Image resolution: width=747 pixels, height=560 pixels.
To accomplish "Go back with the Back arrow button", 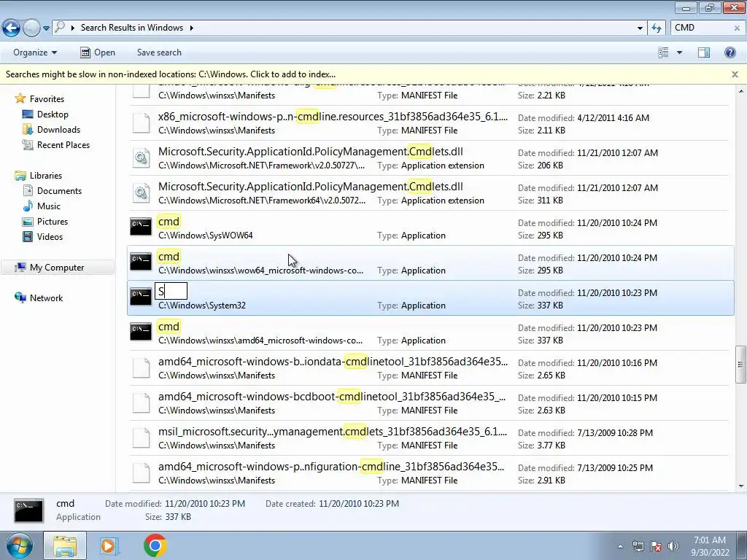I will pyautogui.click(x=12, y=28).
